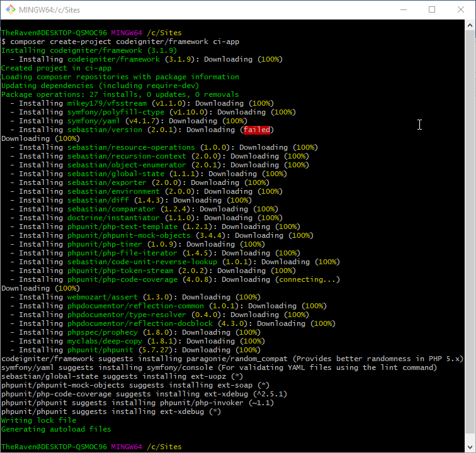Click the 'Generating autoload files' line
476x453 pixels.
pos(56,429)
